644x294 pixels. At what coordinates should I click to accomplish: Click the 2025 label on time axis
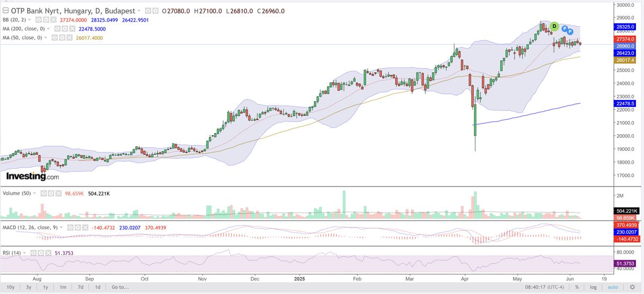299,279
